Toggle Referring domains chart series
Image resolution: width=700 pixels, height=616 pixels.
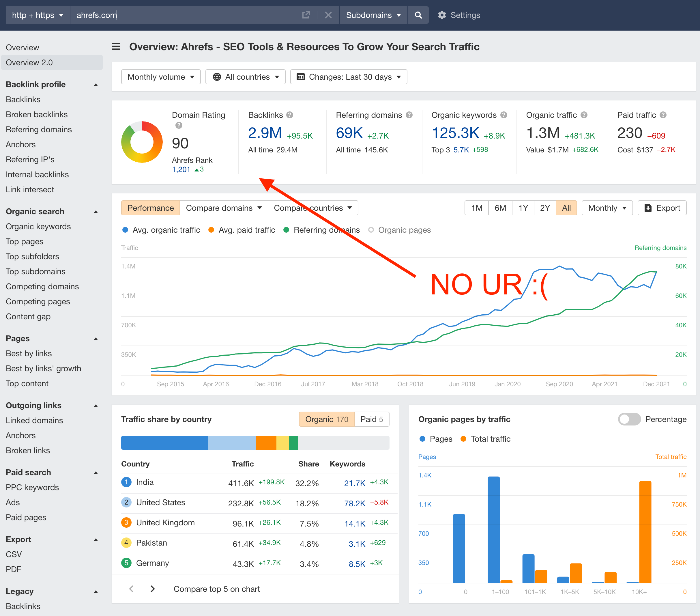pos(321,230)
